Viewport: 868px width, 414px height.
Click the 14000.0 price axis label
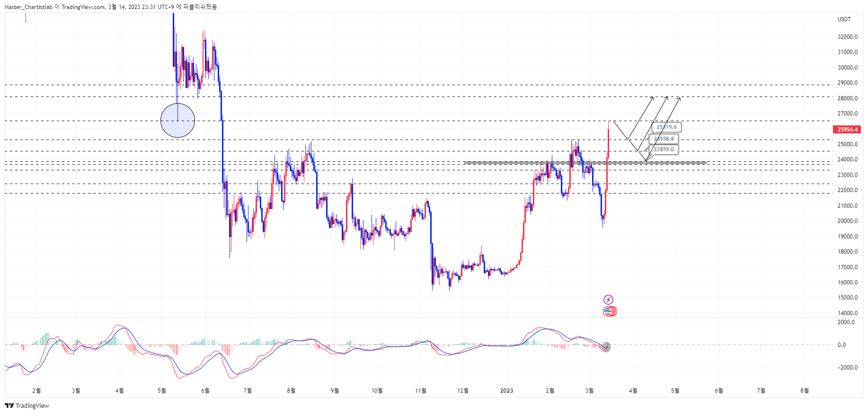[847, 313]
